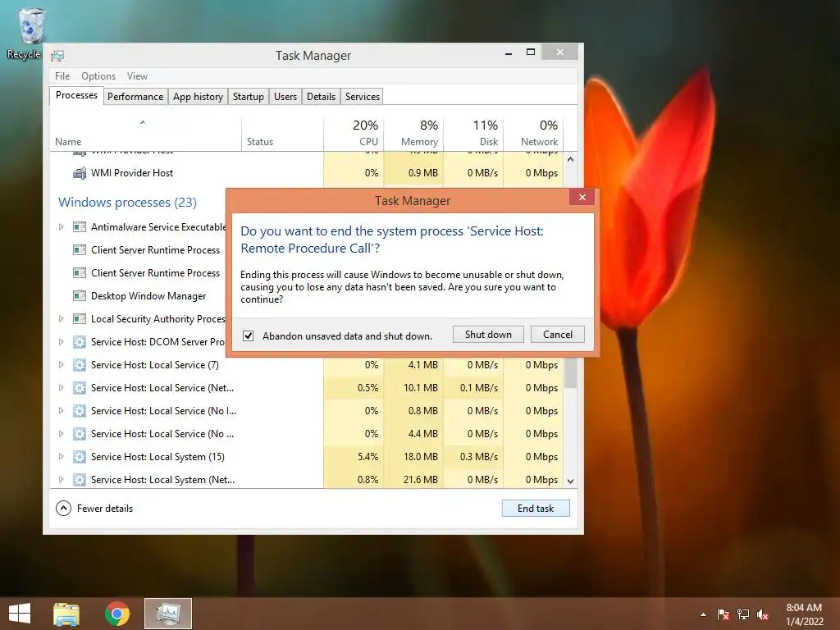Viewport: 840px width, 630px height.
Task: Click the taskbar clock showing 8:04 AM
Action: point(804,614)
